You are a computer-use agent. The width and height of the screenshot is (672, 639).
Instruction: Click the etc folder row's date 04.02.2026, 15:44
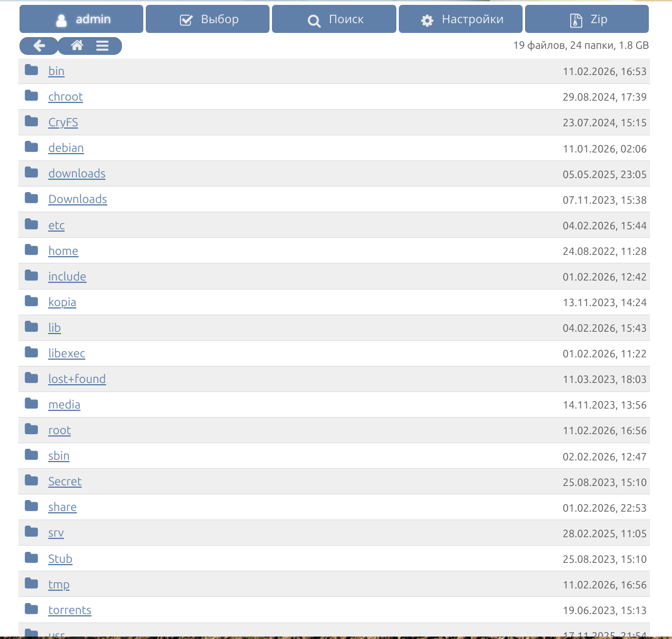tap(604, 226)
